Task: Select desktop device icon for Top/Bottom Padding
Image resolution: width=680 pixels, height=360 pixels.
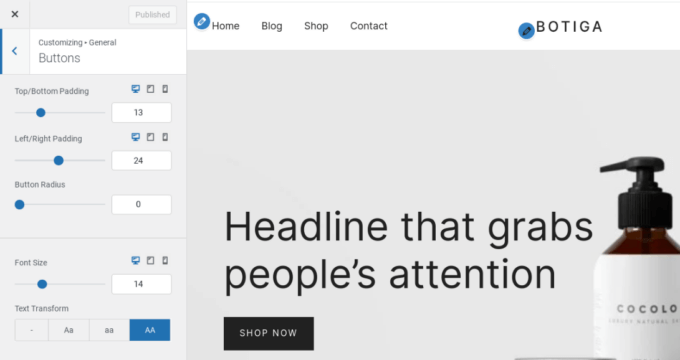Action: point(136,89)
